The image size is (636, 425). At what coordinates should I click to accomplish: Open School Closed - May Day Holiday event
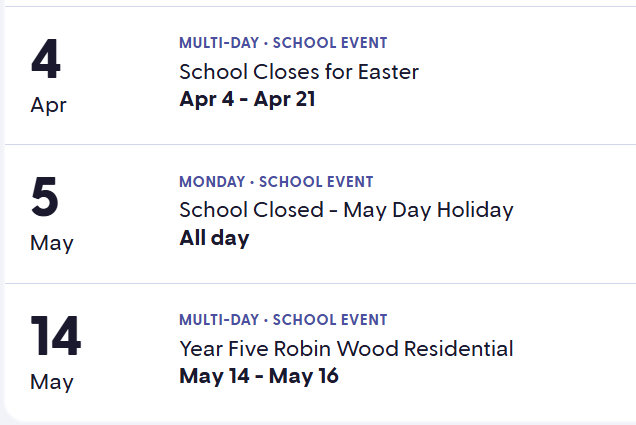tap(345, 210)
